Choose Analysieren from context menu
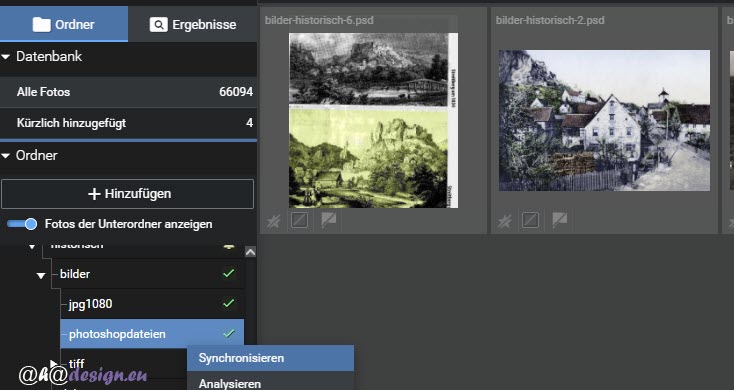 [271, 382]
